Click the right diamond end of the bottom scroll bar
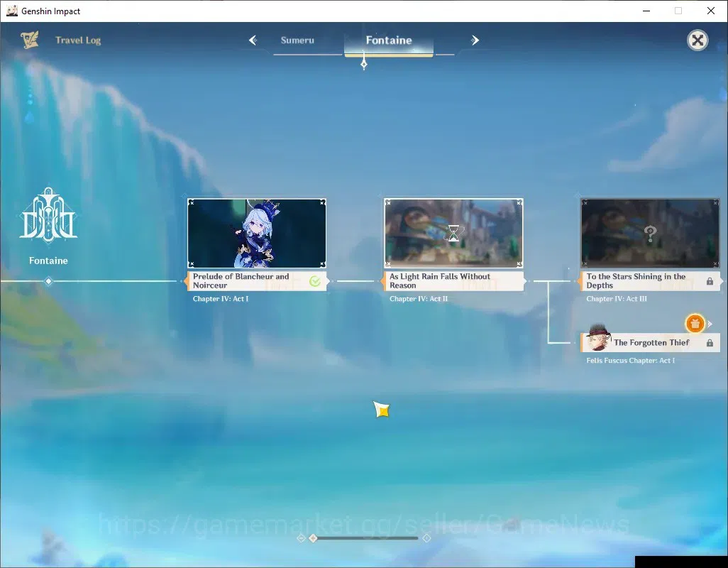The image size is (728, 568). click(426, 538)
